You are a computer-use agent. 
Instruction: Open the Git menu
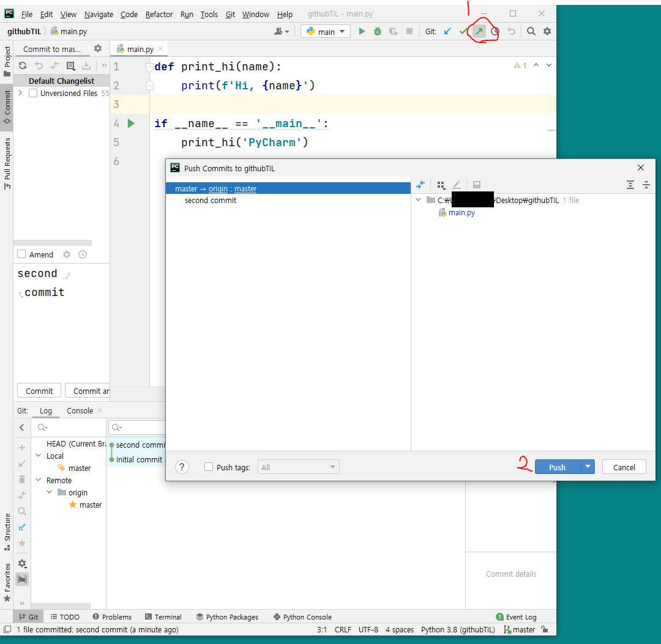(230, 14)
